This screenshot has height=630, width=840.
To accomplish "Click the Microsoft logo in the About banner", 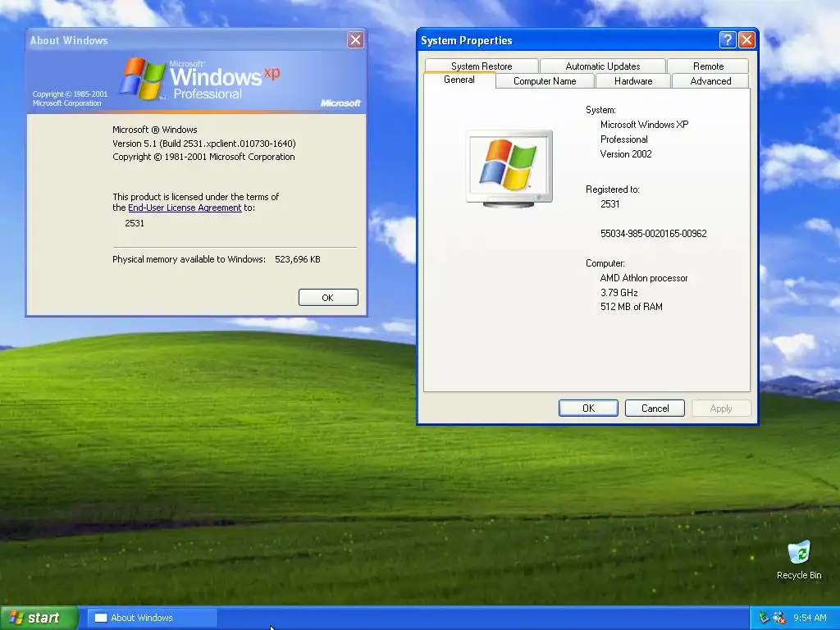I will 340,103.
